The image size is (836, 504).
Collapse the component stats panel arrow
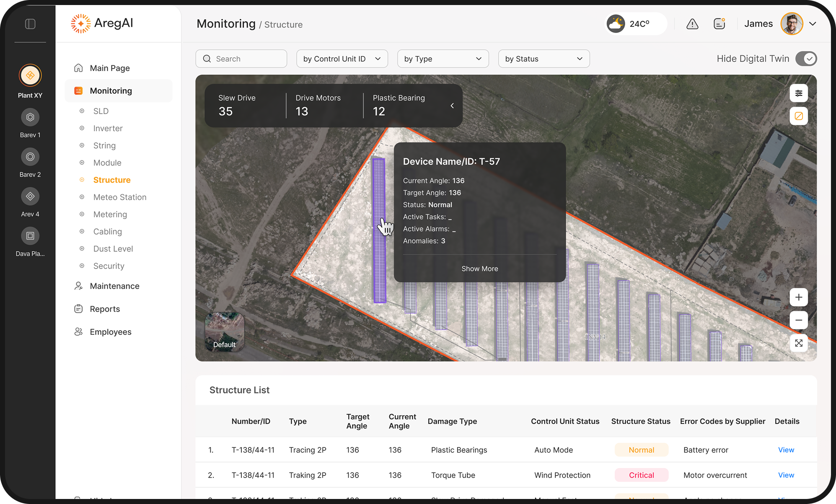452,106
